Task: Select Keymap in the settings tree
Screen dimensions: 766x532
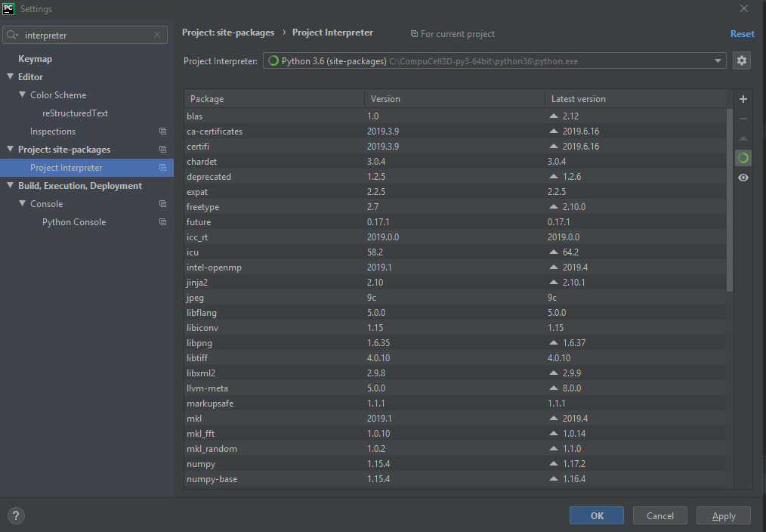Action: (x=36, y=59)
